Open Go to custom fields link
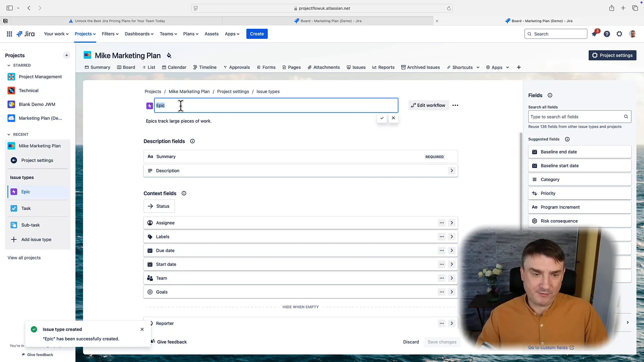Viewport: 644px width, 362px height. pos(551,348)
